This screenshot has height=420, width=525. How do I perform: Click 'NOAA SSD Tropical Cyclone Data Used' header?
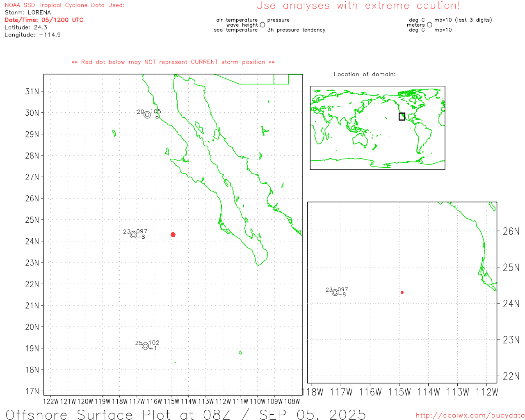pos(64,5)
